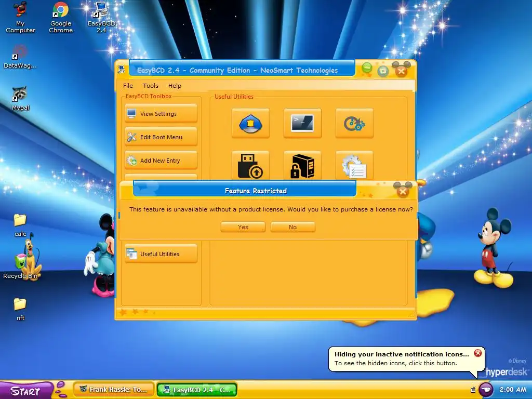Click EasyBCD 2.4 taskbar button
Viewport: 532px width, 399px height.
(197, 390)
